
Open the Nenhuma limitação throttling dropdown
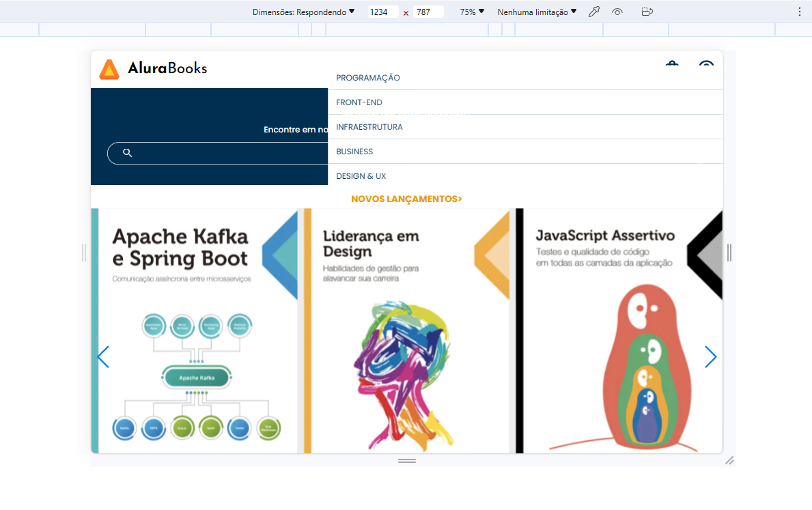[537, 12]
